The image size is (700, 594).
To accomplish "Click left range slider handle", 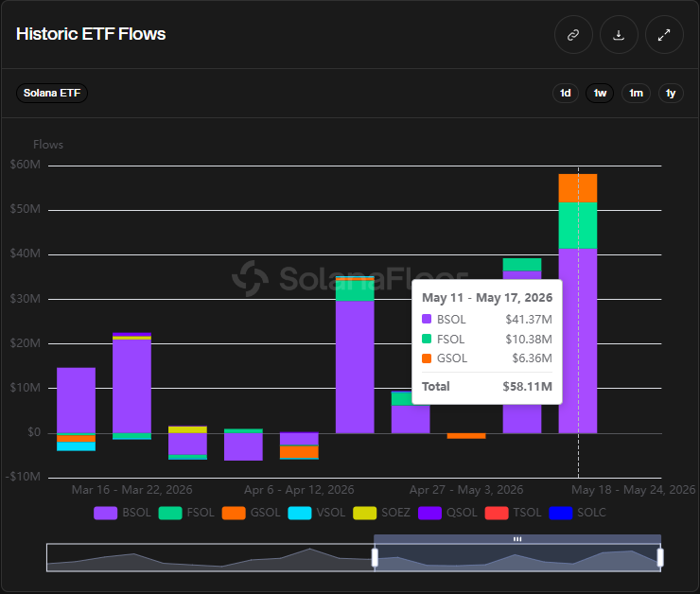I will 375,557.
